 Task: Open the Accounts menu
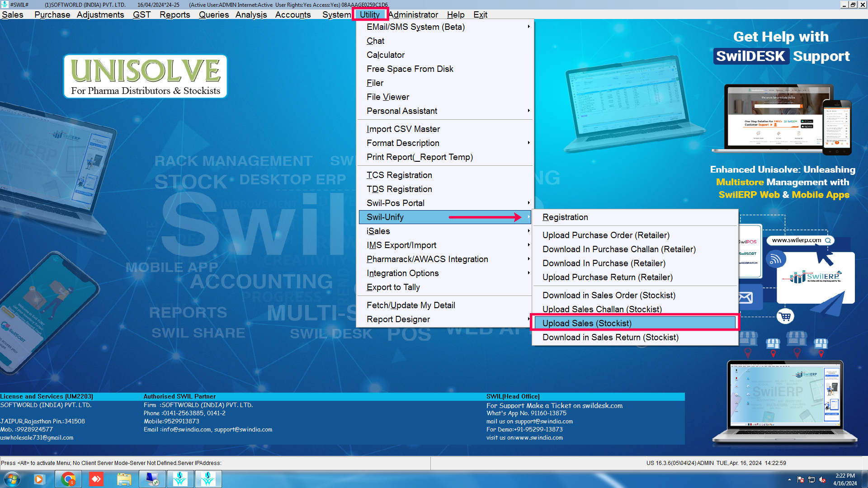coord(293,14)
